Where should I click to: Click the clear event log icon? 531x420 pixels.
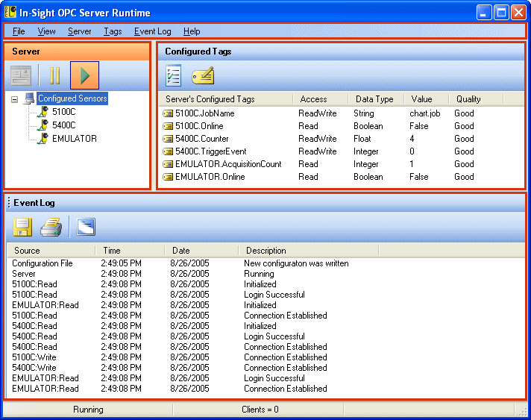tap(86, 227)
